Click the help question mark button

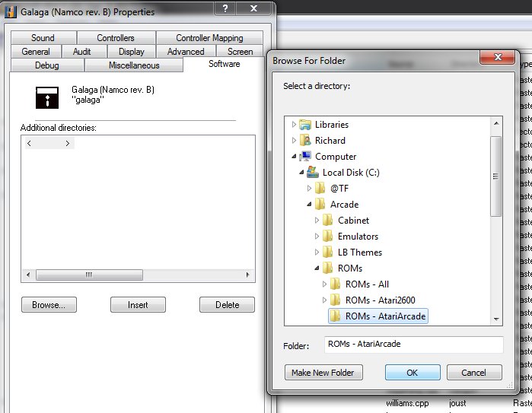point(225,8)
